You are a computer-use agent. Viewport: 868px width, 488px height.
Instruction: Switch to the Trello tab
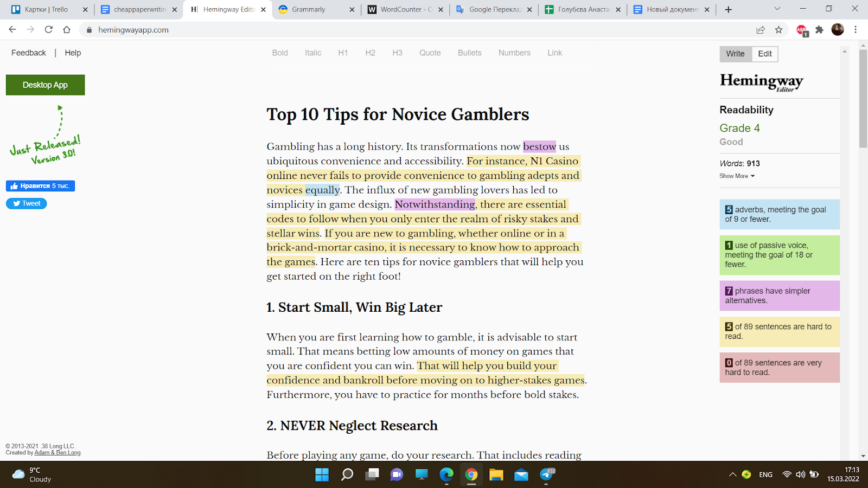(49, 9)
